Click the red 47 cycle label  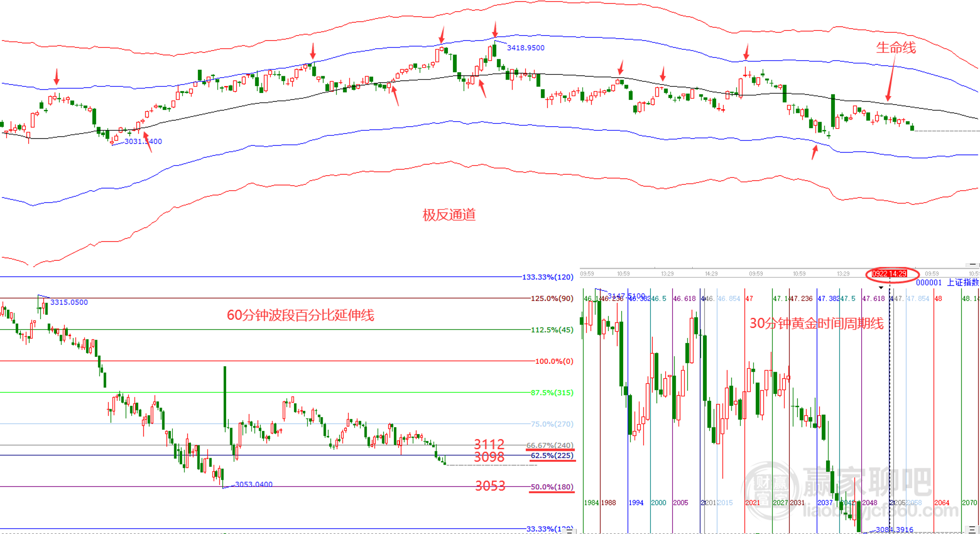point(749,299)
